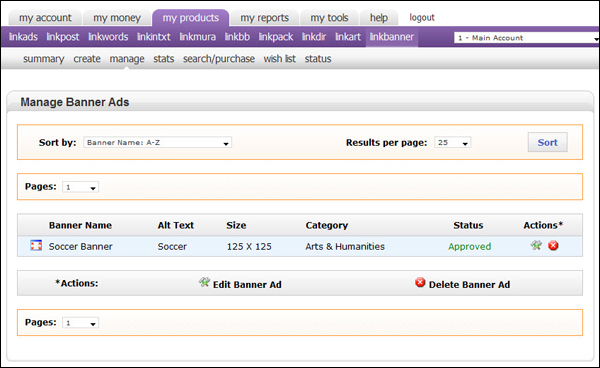
Task: Click the 125 X 125 size cell
Action: pos(249,246)
